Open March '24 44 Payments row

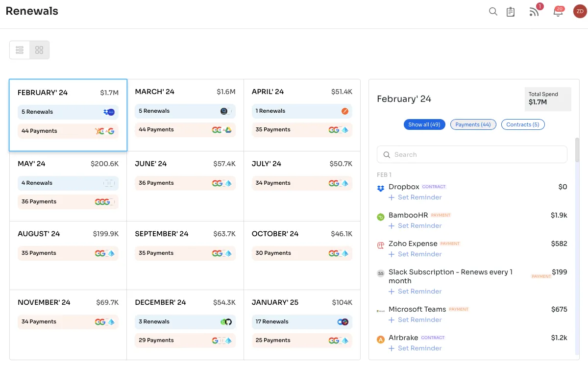(x=185, y=129)
